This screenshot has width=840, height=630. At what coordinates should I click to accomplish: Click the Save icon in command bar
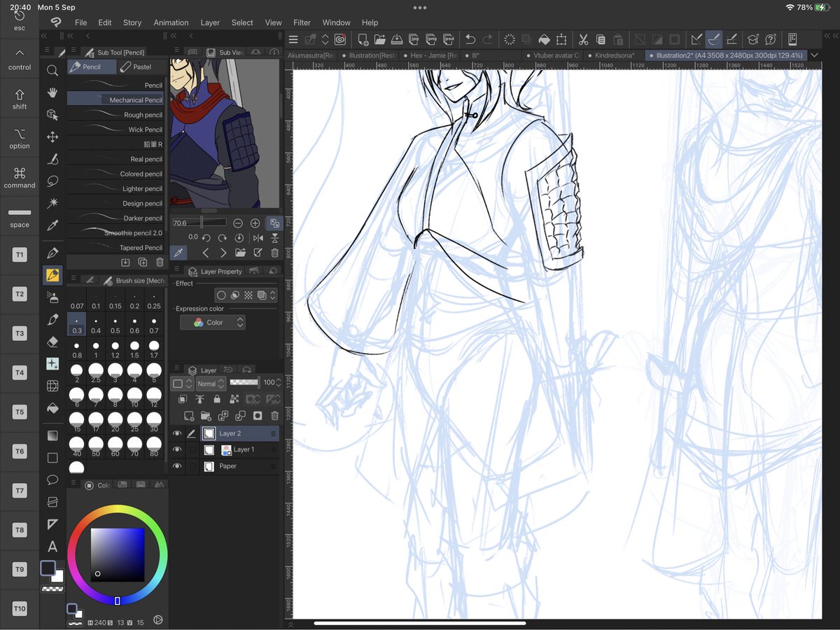pyautogui.click(x=396, y=40)
